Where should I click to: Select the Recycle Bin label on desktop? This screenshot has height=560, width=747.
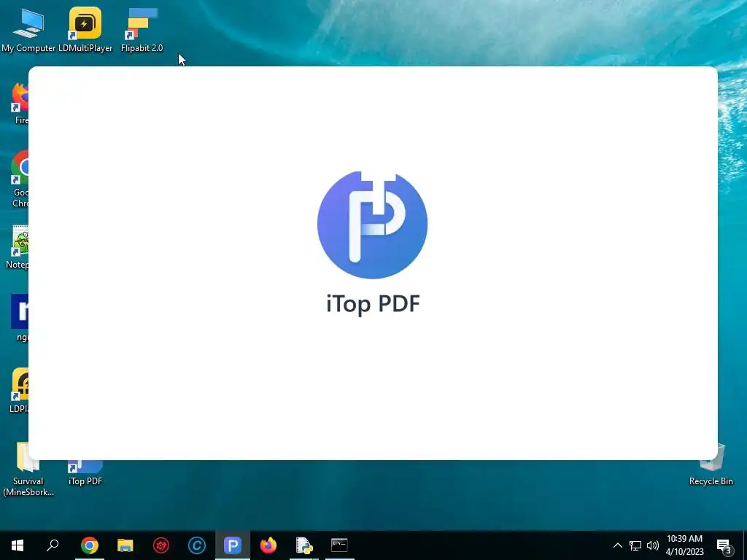711,481
